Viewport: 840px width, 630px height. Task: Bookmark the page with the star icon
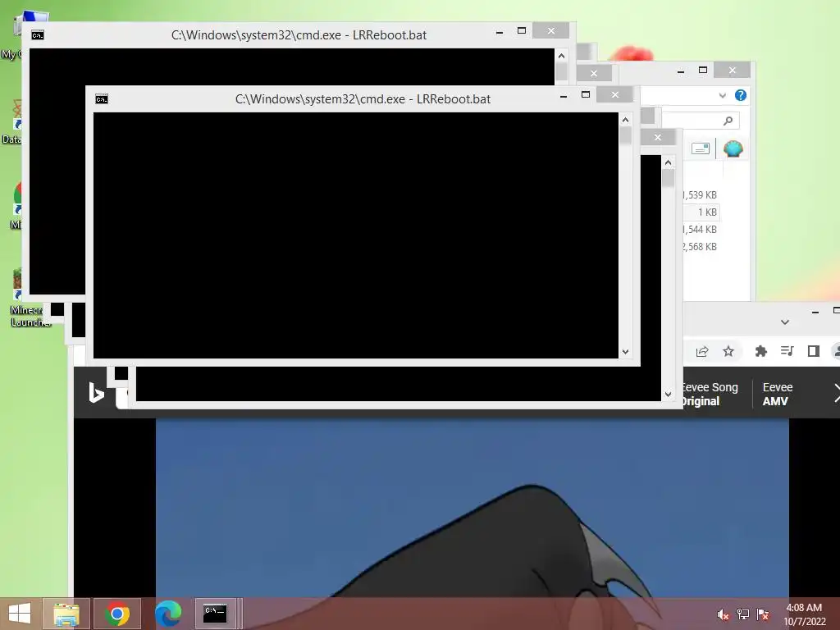[x=728, y=351]
